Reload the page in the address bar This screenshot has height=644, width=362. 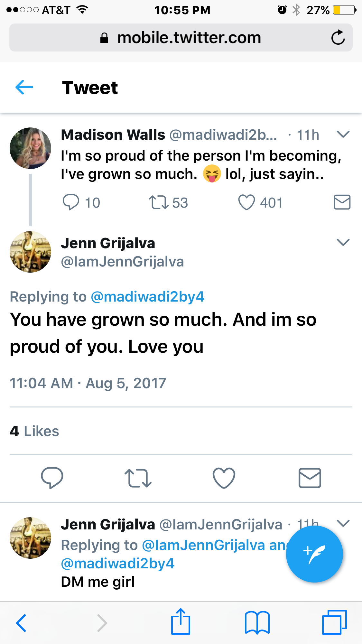338,38
